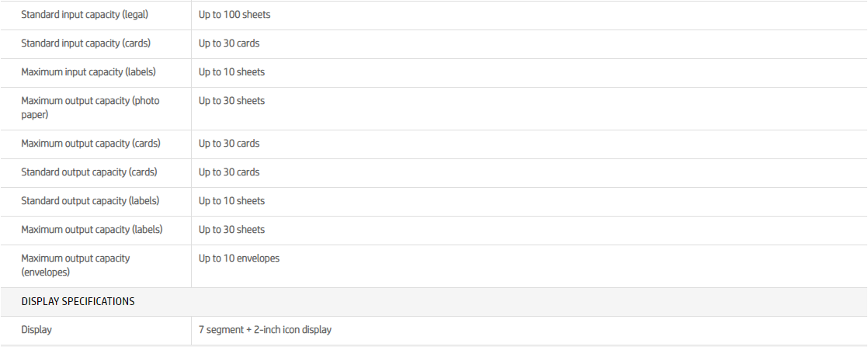The width and height of the screenshot is (868, 347).
Task: Click the "DISPLAY SPECIFICATIONS" section header
Action: tap(78, 301)
